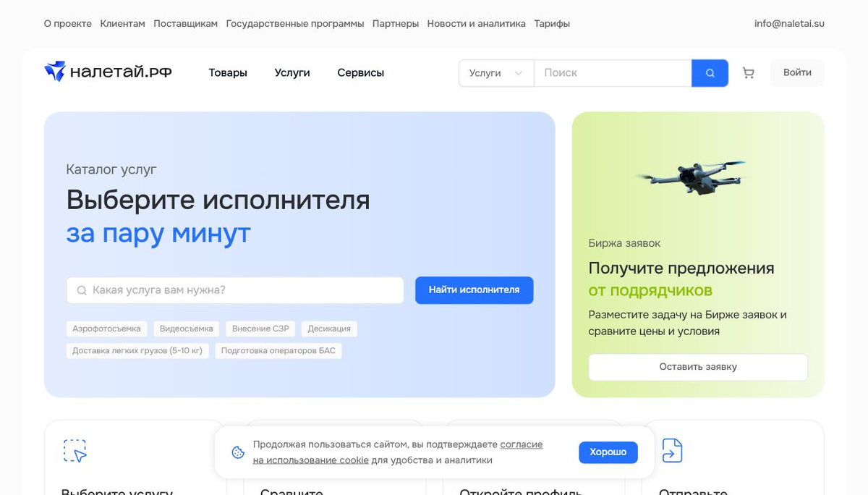Open the Клиентам menu item
Screen dimensions: 868x495
(123, 23)
